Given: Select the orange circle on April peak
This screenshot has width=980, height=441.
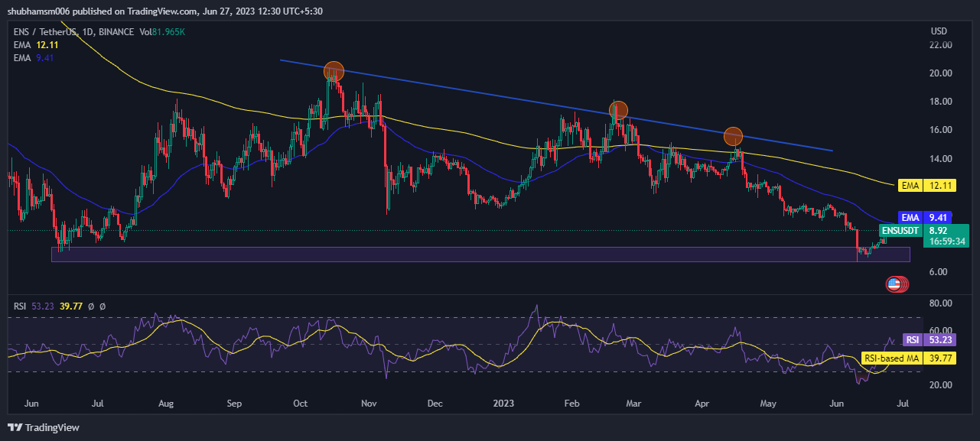Looking at the screenshot, I should tap(733, 136).
